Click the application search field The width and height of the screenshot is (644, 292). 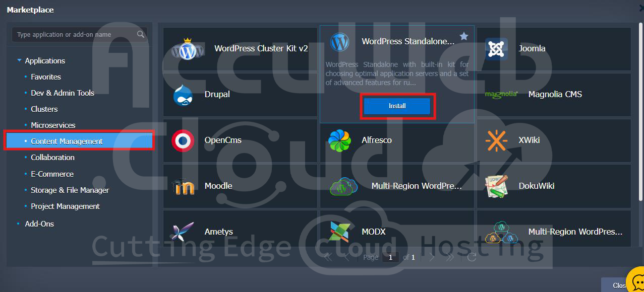[x=80, y=34]
